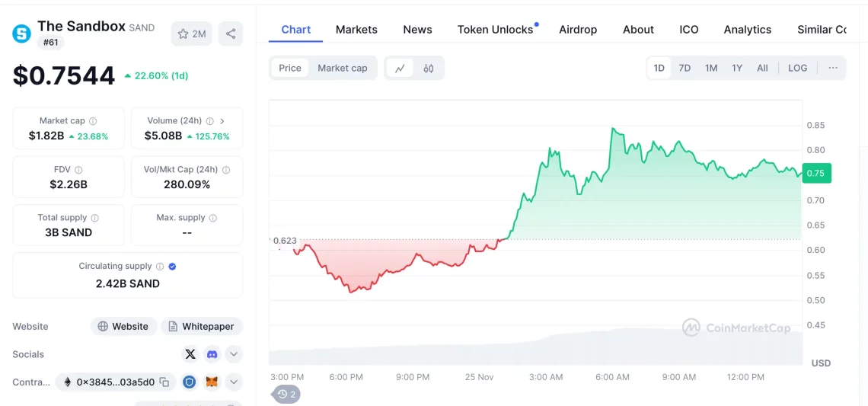Image resolution: width=868 pixels, height=406 pixels.
Task: Switch to the Markets tab
Action: (x=356, y=30)
